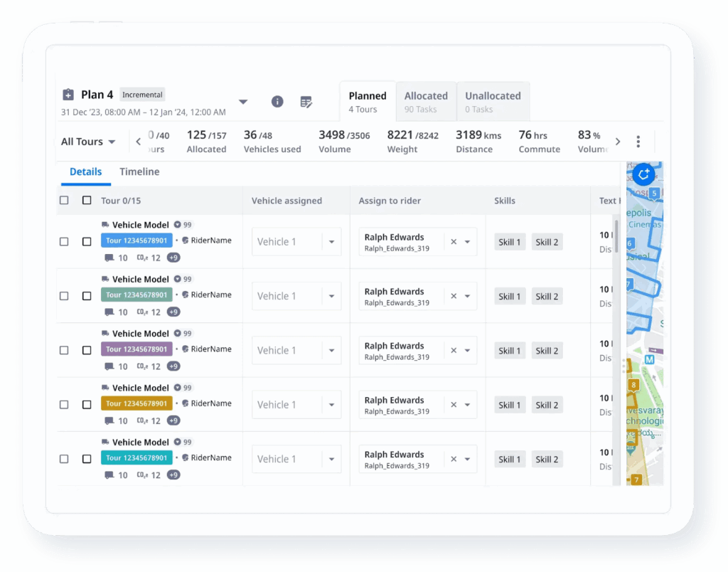
Task: Click the Tour 12345678901 badge on first row
Action: coord(136,240)
